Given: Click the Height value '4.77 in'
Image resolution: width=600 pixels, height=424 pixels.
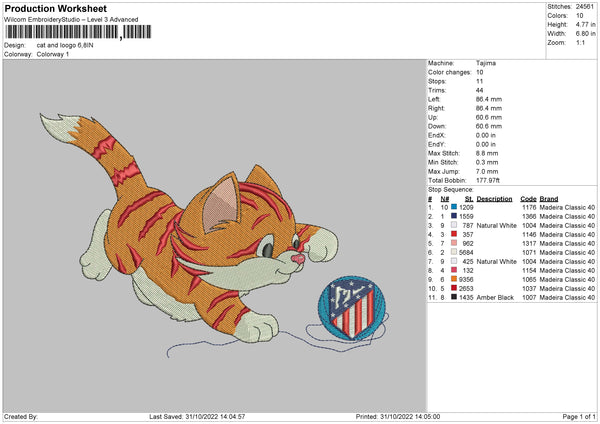Looking at the screenshot, I should point(585,24).
